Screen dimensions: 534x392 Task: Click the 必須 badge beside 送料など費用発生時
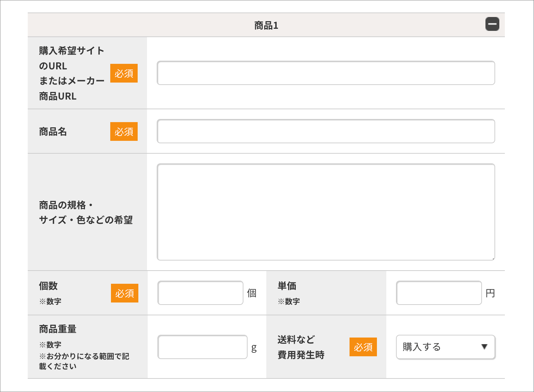(x=363, y=347)
